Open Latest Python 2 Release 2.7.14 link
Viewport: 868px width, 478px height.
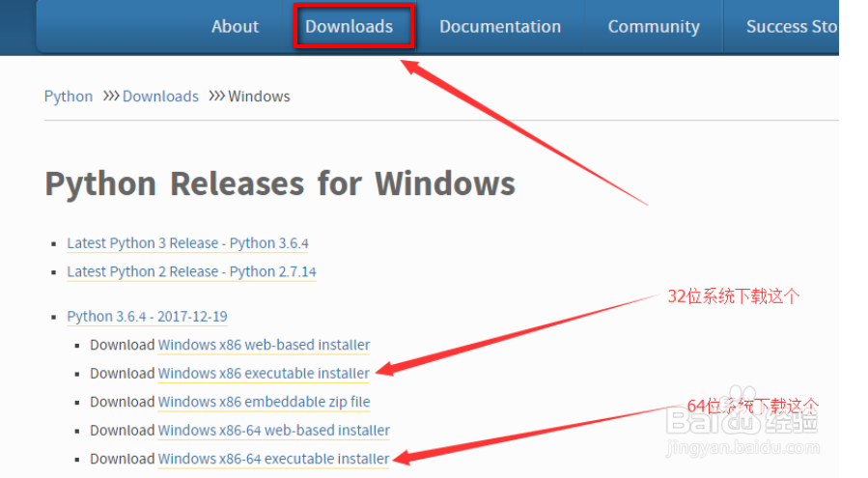point(191,271)
